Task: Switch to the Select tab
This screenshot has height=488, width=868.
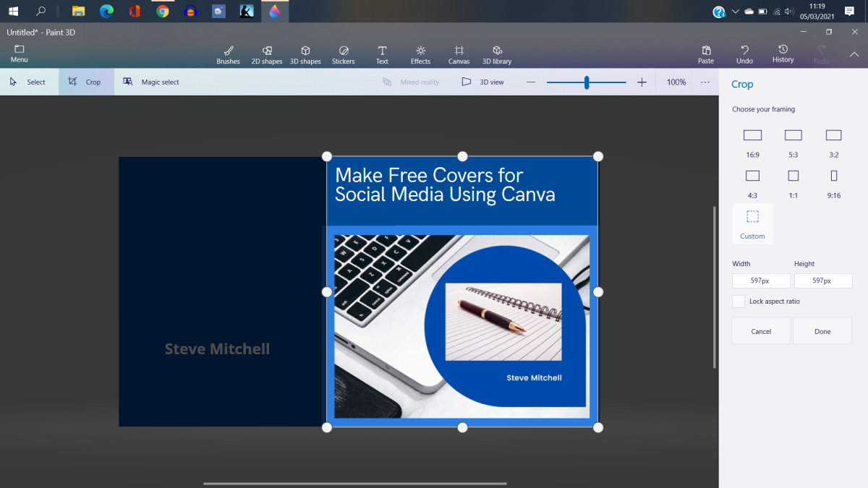Action: 29,82
